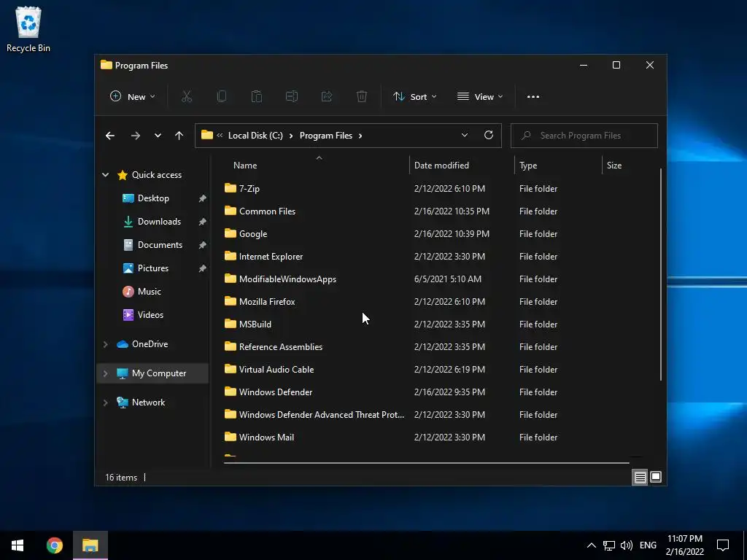Open the taskbar clock and date

(684, 545)
